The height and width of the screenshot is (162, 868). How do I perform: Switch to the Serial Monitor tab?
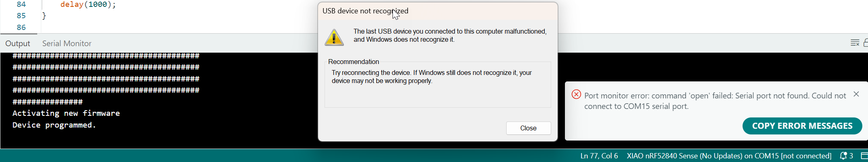tap(67, 43)
